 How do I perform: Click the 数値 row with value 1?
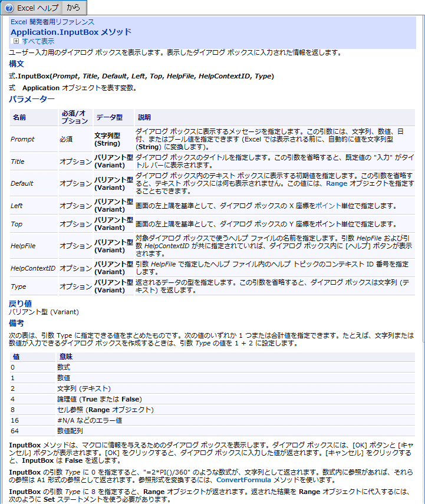tap(212, 378)
